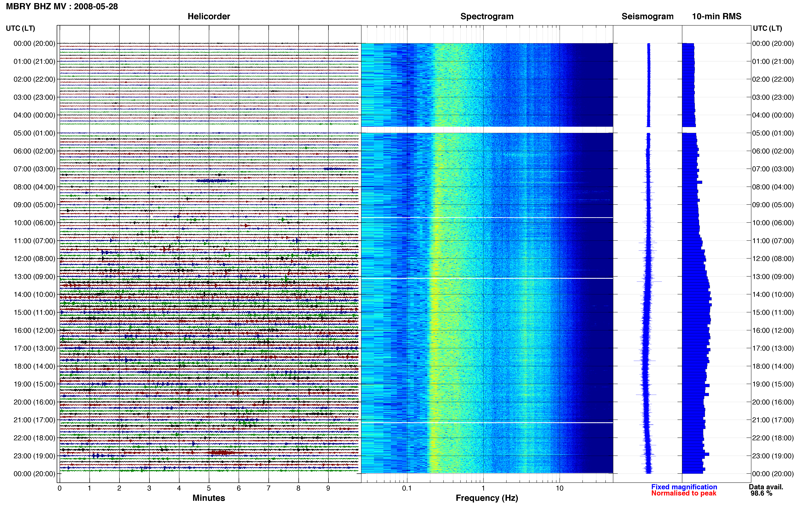Click the 7 tick on the Minutes axis
Screen dimensions: 812x508
point(269,488)
